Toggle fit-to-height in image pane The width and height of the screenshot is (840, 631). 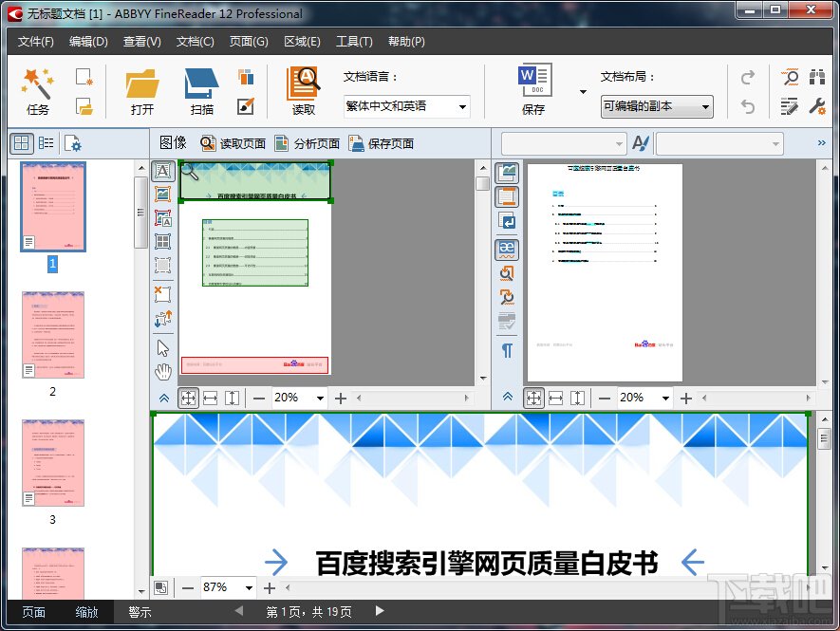[x=232, y=398]
